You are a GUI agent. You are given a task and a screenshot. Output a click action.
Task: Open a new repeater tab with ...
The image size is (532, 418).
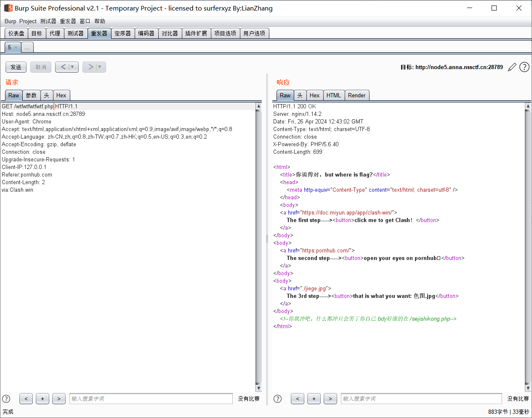pos(27,48)
